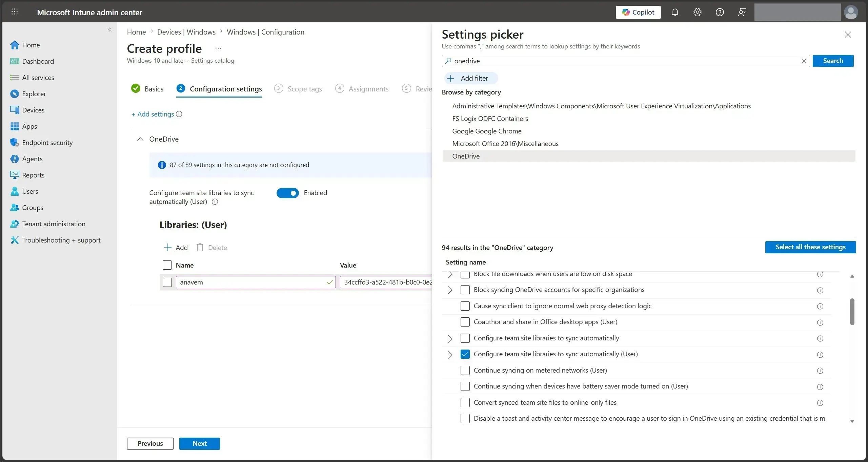Check Configure team site libraries to sync automatically (device)
The width and height of the screenshot is (868, 462).
coord(465,338)
